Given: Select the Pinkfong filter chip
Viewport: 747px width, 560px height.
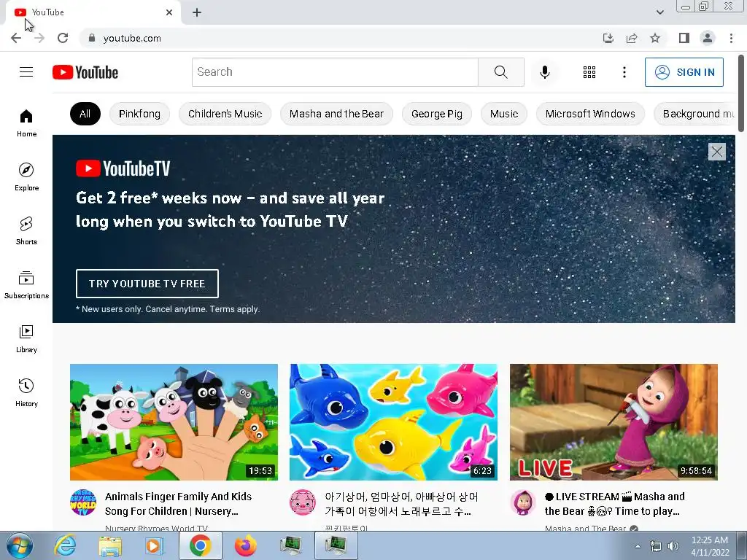Looking at the screenshot, I should pyautogui.click(x=139, y=114).
